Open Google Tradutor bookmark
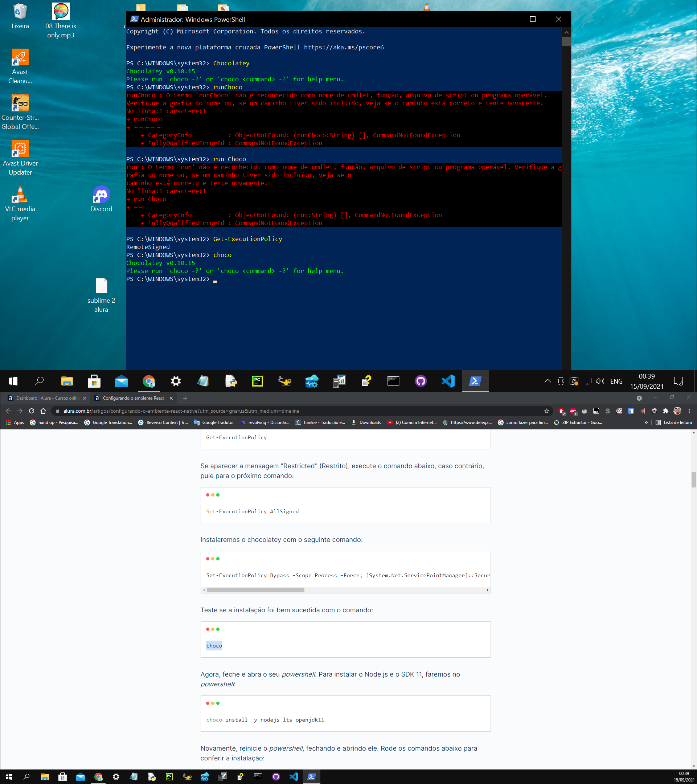 coord(214,422)
